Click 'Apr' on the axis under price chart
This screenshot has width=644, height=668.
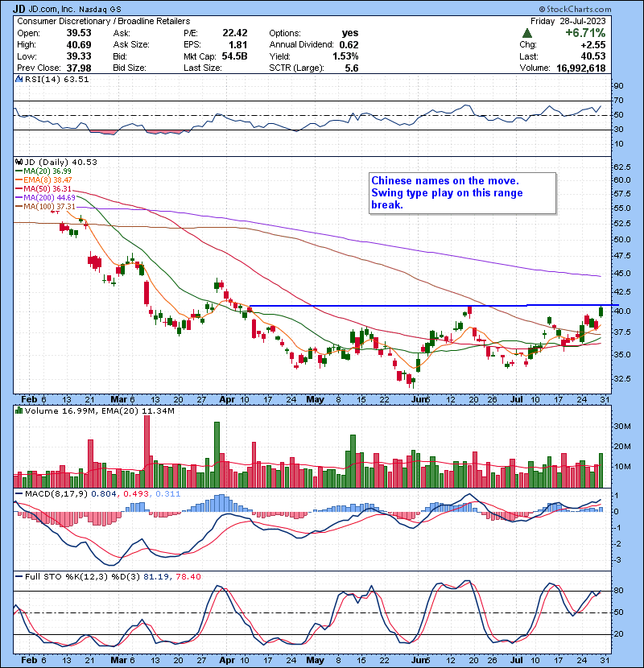pos(227,399)
